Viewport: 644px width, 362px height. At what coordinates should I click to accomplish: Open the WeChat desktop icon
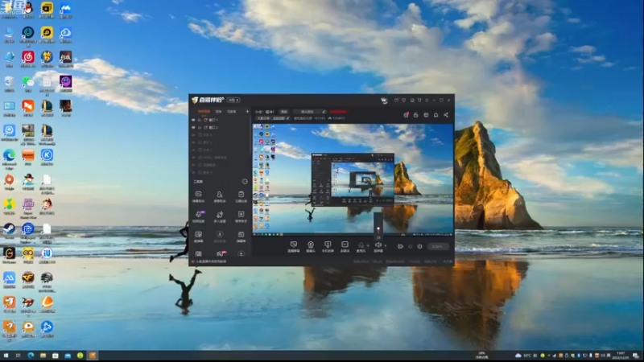(28, 84)
